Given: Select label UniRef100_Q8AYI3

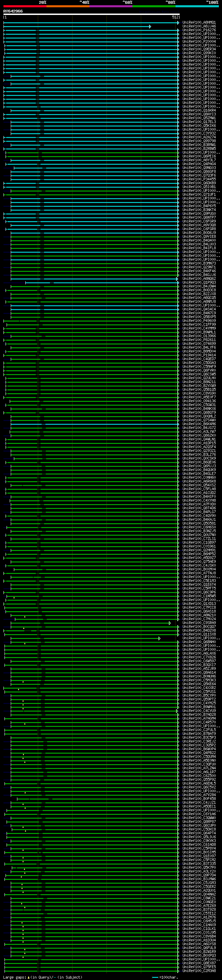Looking at the screenshot, I should [199, 114].
